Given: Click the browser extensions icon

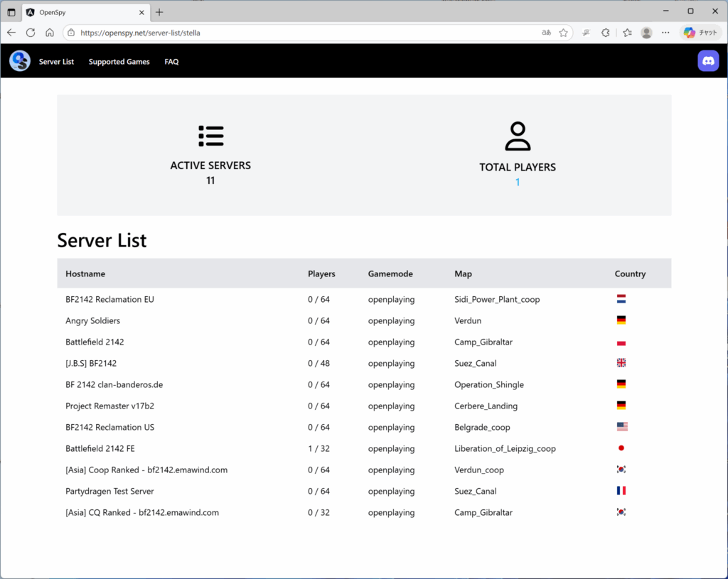Looking at the screenshot, I should coord(606,33).
